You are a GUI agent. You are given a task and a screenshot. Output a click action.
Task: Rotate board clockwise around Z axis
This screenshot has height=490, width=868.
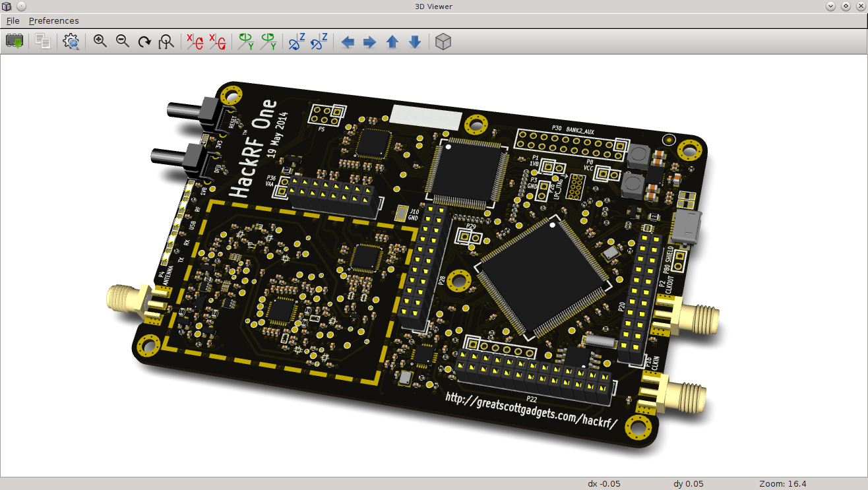(297, 42)
